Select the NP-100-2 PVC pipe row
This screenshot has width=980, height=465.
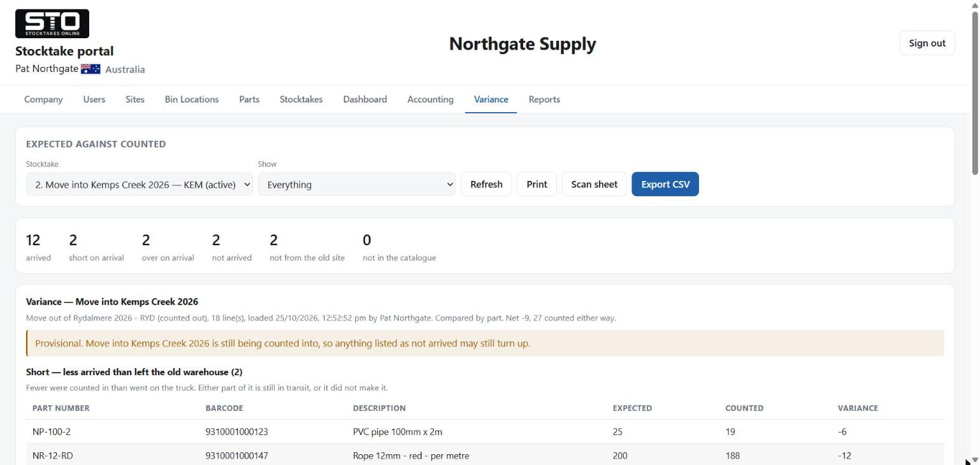pyautogui.click(x=485, y=432)
